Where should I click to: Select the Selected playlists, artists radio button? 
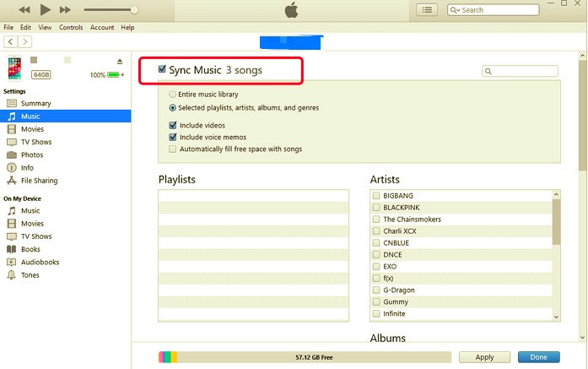(x=172, y=108)
